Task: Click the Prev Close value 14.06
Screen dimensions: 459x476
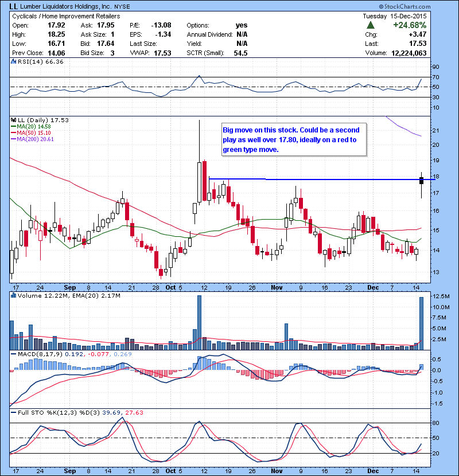Action: click(x=56, y=53)
